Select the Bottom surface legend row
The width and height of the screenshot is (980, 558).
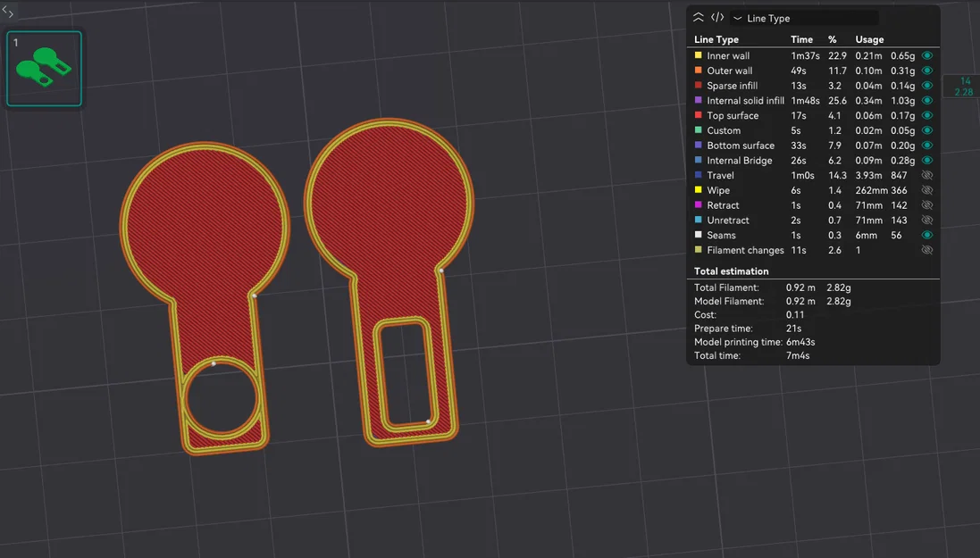pyautogui.click(x=813, y=146)
